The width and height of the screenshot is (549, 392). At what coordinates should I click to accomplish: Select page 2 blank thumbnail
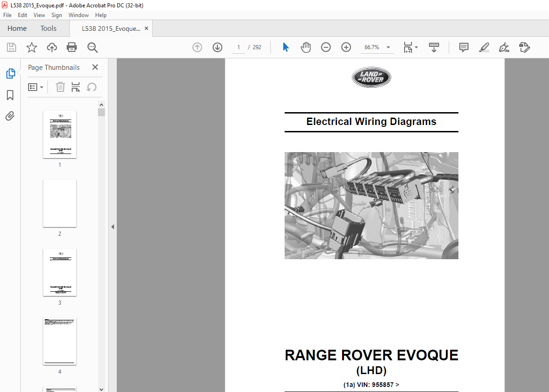[60, 203]
